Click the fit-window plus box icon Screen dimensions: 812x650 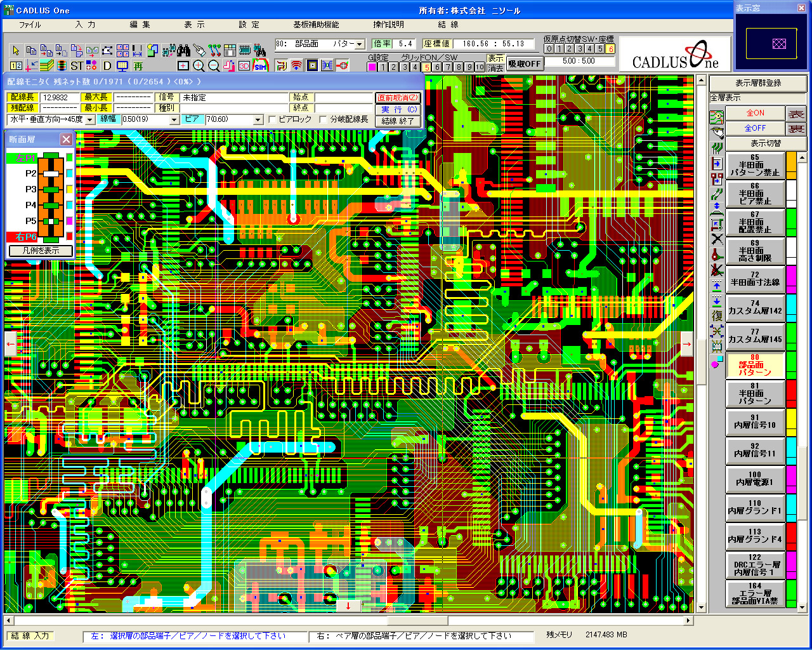pos(183,66)
